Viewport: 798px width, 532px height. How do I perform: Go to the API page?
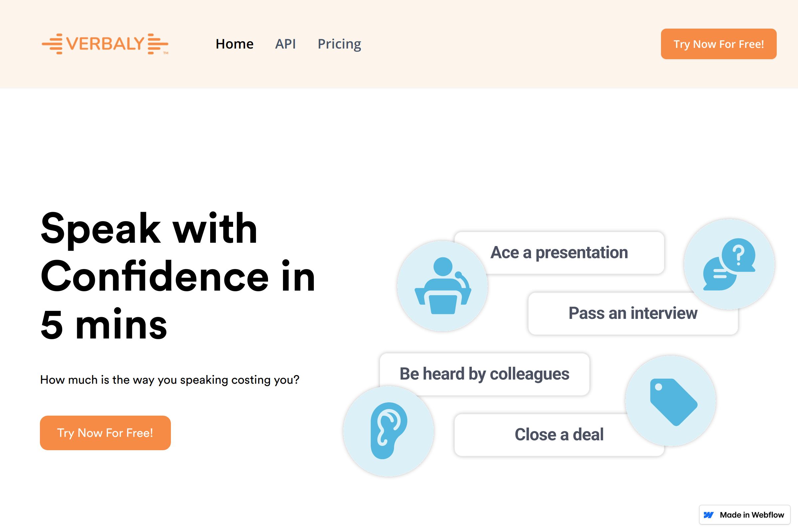click(285, 44)
